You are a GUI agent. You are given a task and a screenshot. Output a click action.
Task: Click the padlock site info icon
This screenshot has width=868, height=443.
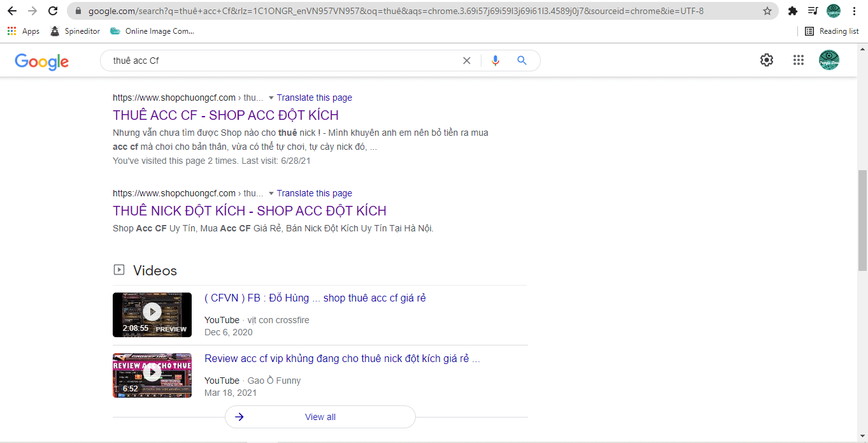pyautogui.click(x=78, y=11)
